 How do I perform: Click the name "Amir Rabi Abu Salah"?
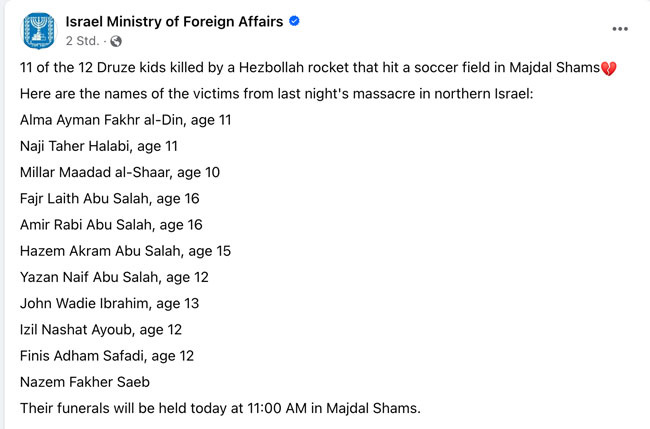85,224
